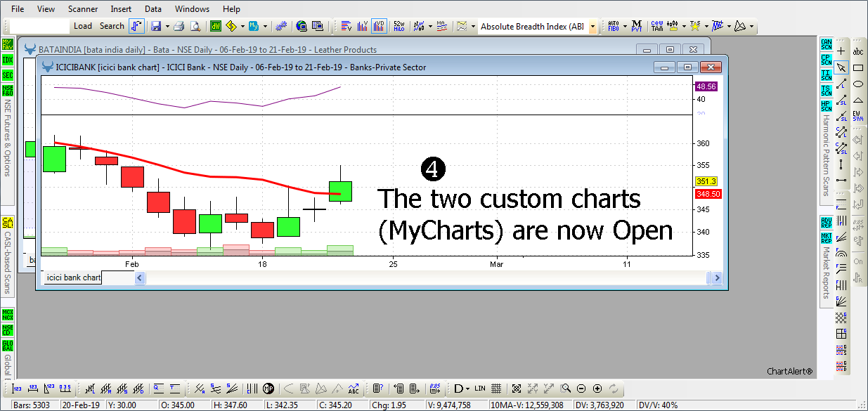Click the CP SCN scan icon
The image size is (868, 411).
pyautogui.click(x=827, y=60)
